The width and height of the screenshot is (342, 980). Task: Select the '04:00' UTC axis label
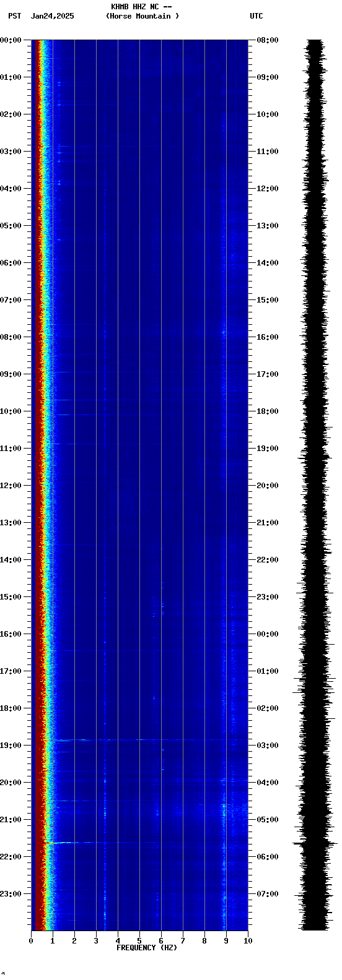click(x=268, y=783)
